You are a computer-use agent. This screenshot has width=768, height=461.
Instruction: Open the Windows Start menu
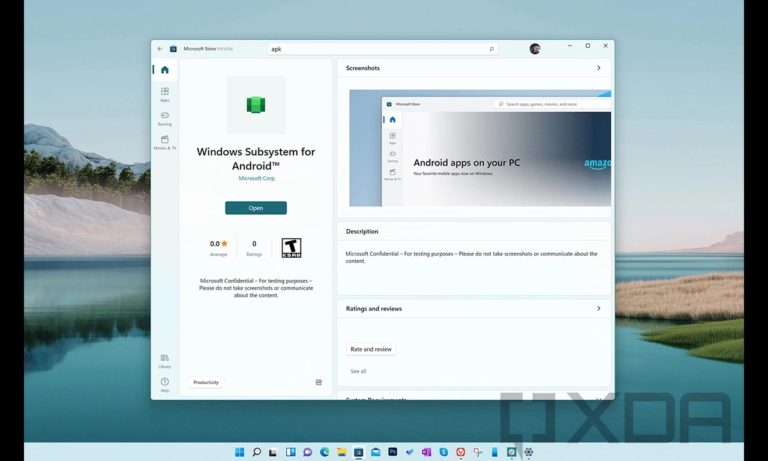coord(240,452)
